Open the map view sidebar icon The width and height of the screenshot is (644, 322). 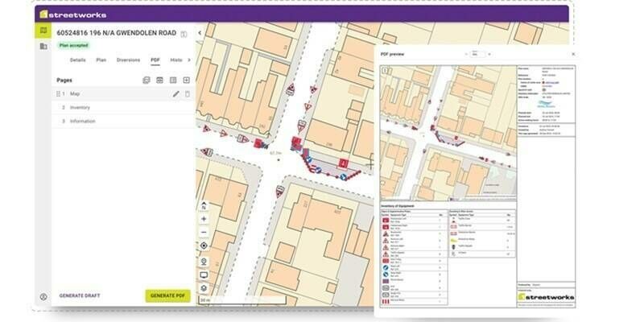pyautogui.click(x=43, y=31)
